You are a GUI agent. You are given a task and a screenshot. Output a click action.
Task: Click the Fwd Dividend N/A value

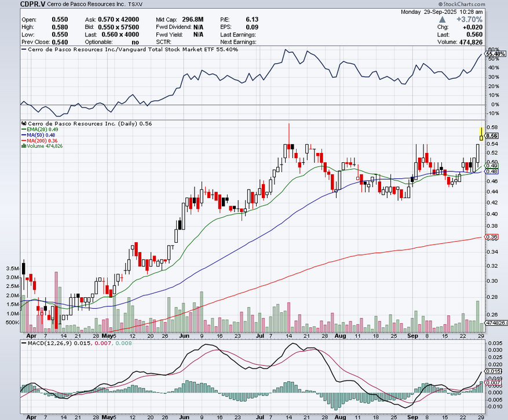click(x=198, y=27)
